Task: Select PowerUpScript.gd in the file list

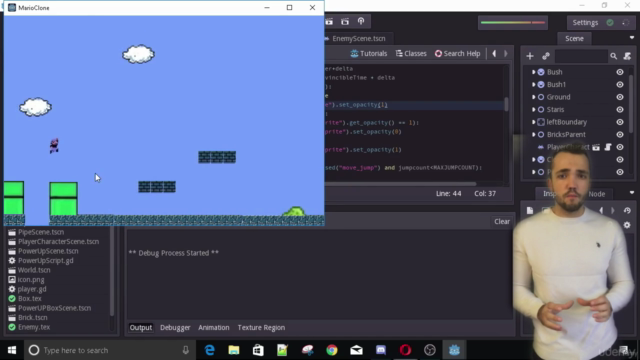Action: 46,260
